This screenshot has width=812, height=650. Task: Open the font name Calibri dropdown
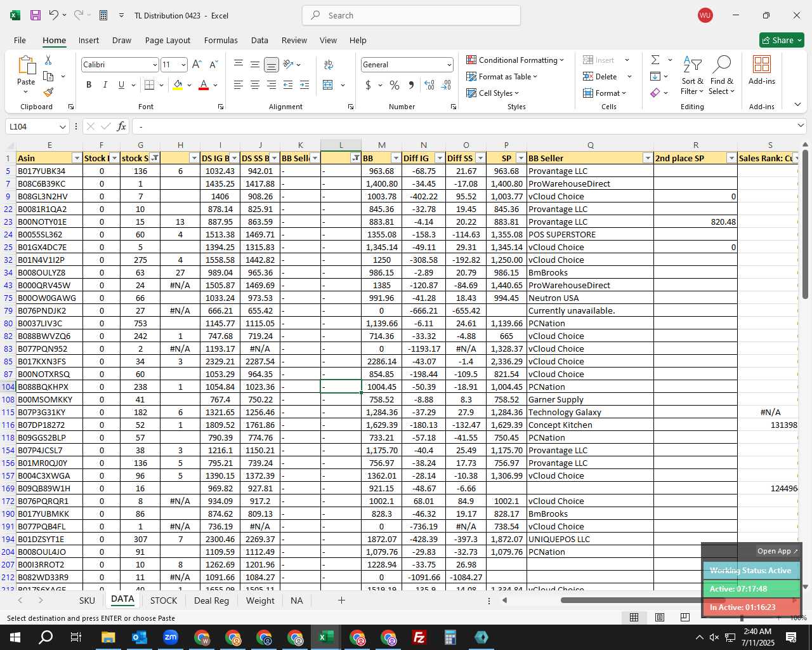(154, 65)
